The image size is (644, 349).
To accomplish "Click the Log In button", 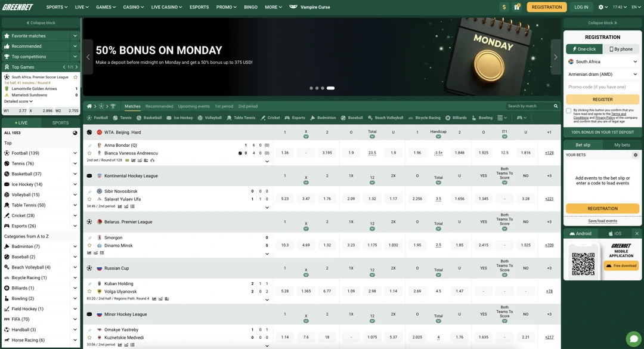I will point(581,7).
